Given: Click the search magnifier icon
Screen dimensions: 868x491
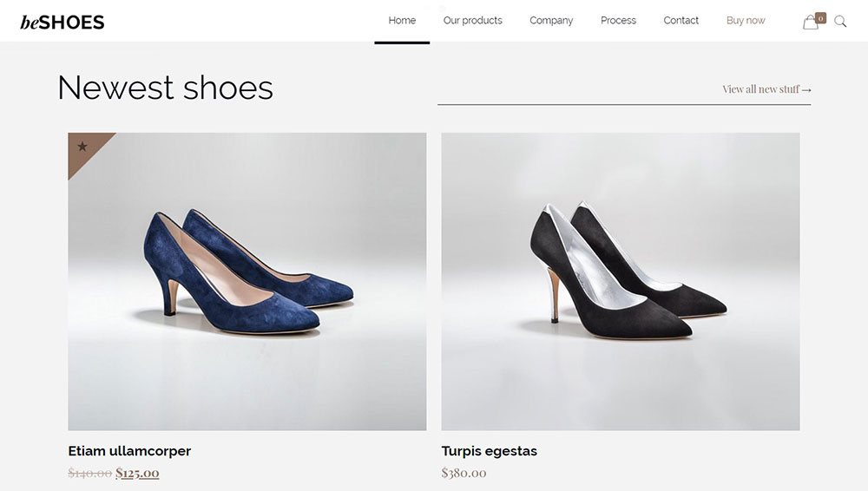Looking at the screenshot, I should (840, 22).
